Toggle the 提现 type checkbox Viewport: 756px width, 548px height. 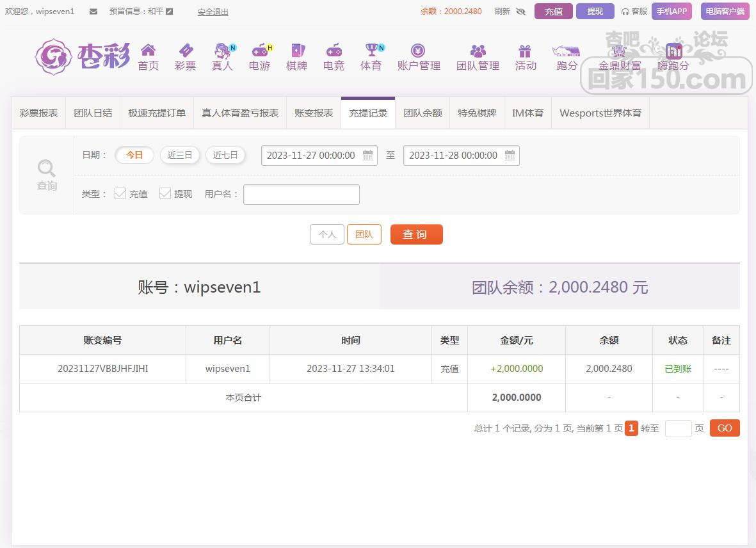(x=165, y=193)
